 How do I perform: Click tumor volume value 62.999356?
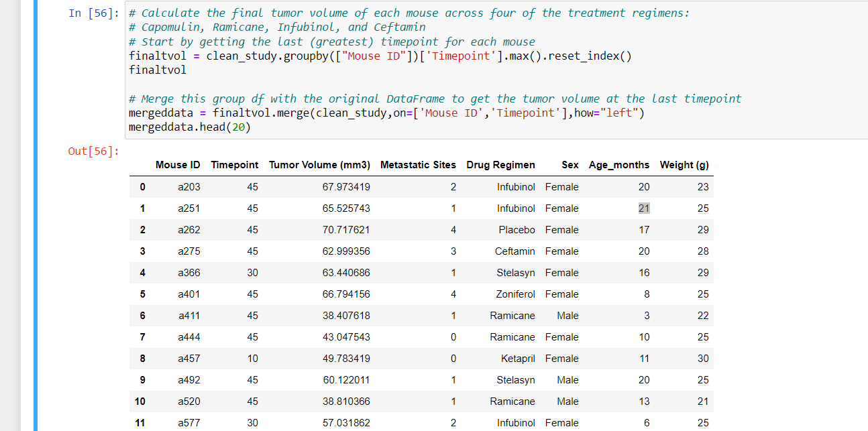346,251
